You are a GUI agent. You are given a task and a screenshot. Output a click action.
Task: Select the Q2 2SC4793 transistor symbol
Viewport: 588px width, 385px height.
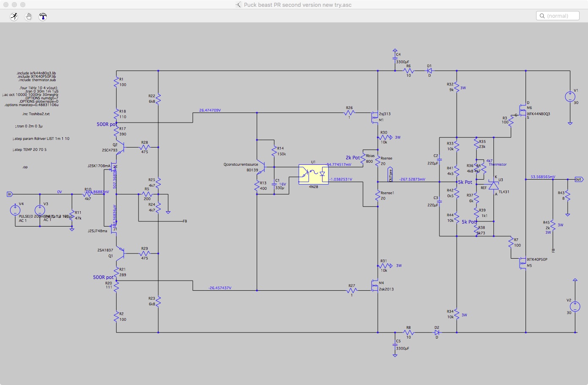pyautogui.click(x=120, y=147)
